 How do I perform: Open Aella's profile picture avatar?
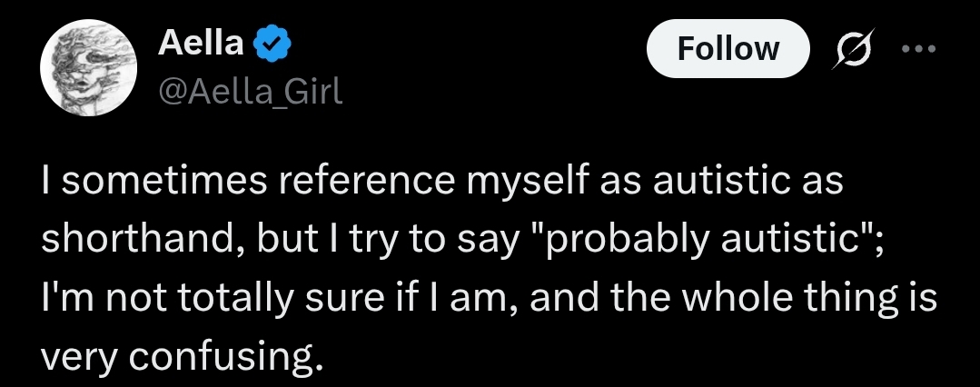(88, 67)
